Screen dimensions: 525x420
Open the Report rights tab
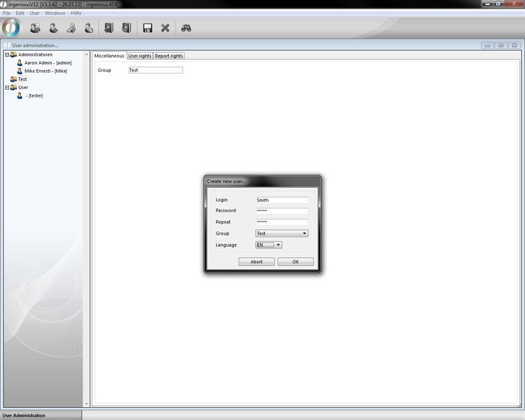(x=169, y=56)
